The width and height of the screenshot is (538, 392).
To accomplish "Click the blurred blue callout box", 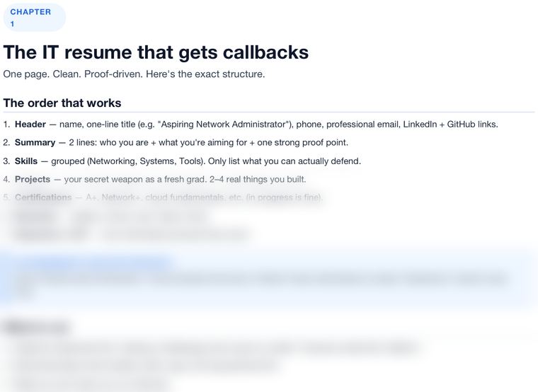I will click(x=269, y=279).
